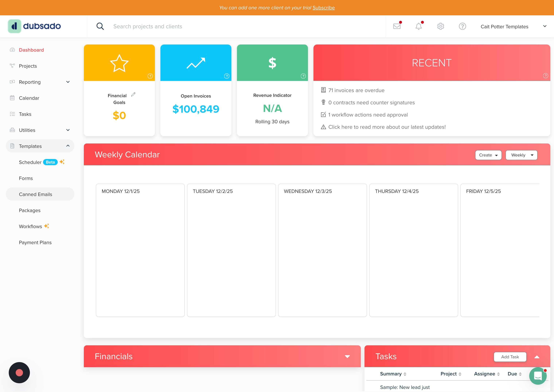Expand the Financials panel
This screenshot has width=554, height=392.
point(347,356)
